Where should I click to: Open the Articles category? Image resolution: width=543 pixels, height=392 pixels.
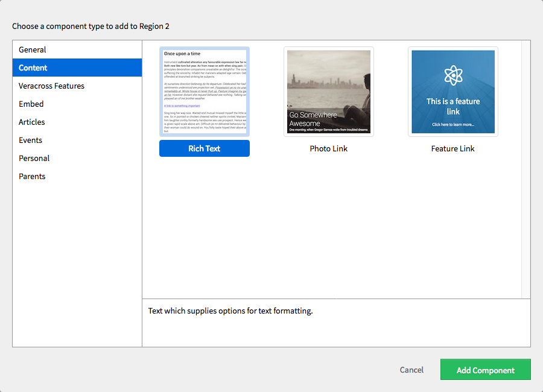coord(77,122)
